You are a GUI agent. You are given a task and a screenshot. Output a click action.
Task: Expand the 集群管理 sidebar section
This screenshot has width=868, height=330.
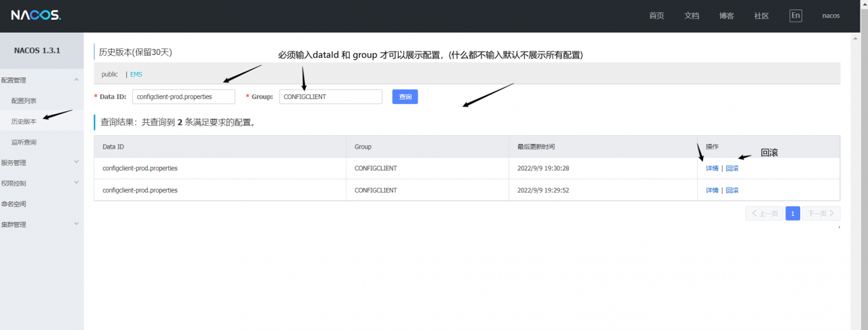click(41, 224)
